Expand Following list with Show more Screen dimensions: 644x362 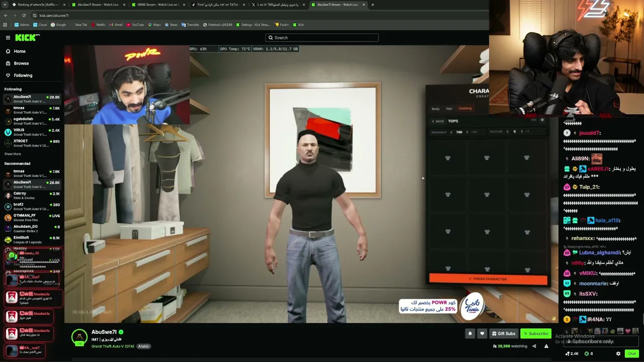[13, 154]
